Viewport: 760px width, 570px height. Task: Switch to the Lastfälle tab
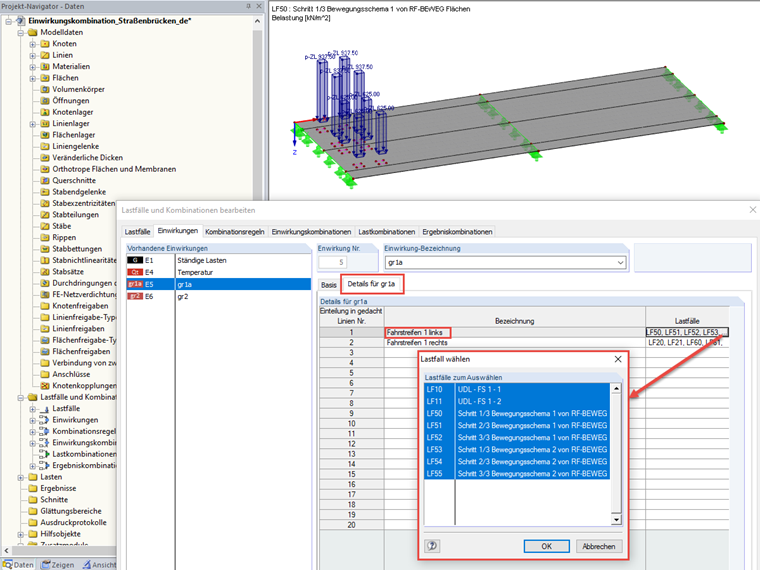click(137, 232)
